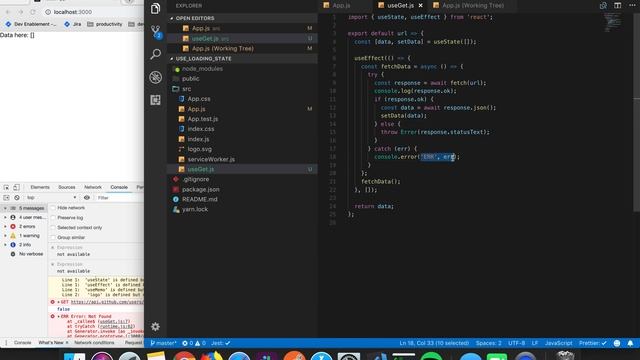Click the Jira bookmark
Viewport: 640px width, 360px height.
(x=73, y=24)
